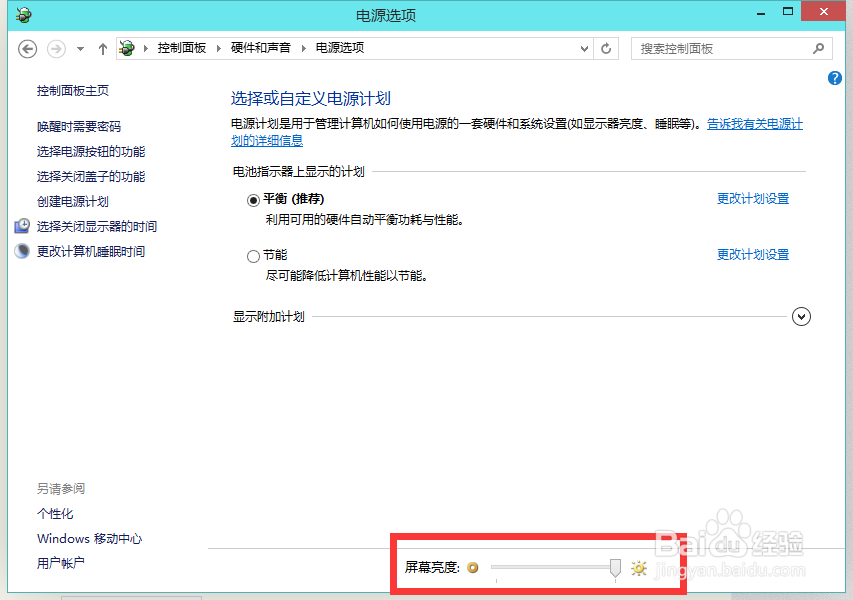Viewport: 853px width, 600px height.
Task: Expand 显示附加计划 section
Action: tap(801, 316)
